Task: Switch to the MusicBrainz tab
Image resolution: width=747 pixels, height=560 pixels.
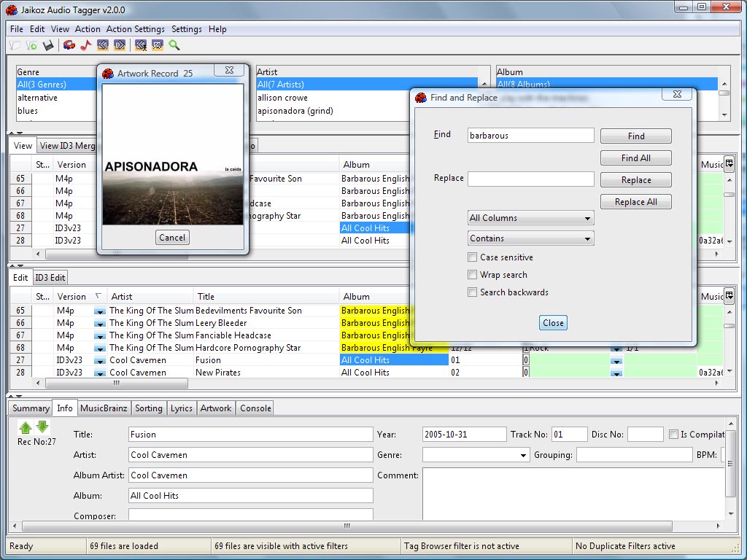Action: point(104,408)
